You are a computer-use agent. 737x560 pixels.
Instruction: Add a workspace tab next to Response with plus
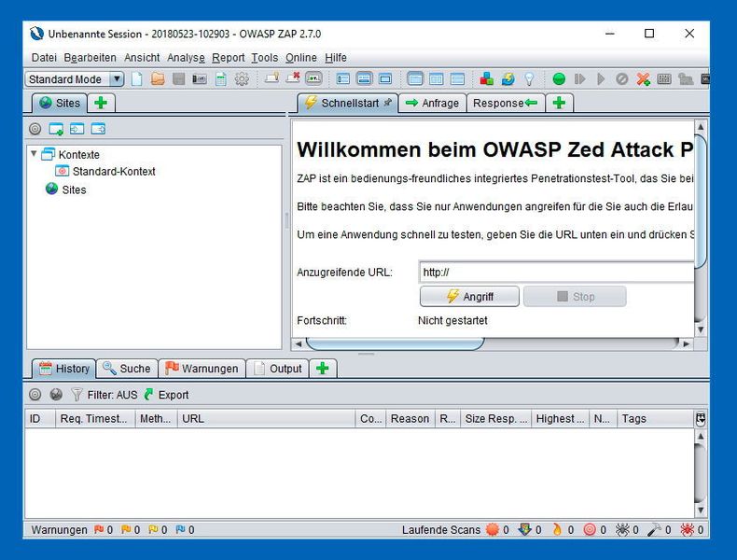(560, 103)
